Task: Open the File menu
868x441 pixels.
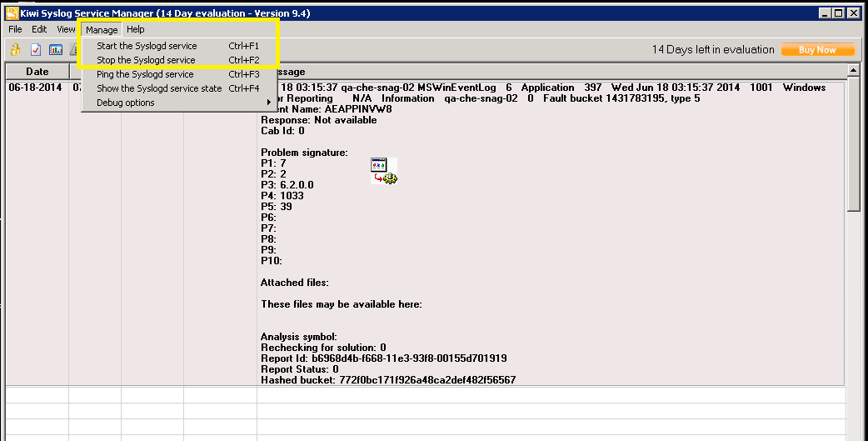Action: point(15,29)
